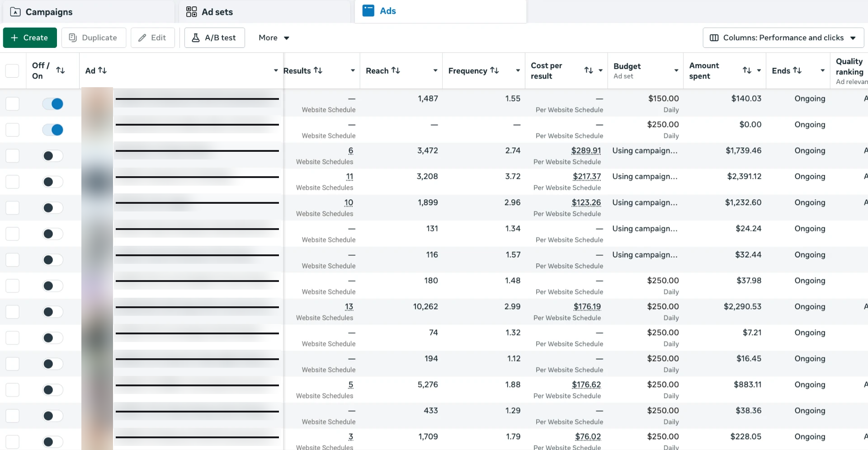This screenshot has width=868, height=450.
Task: Open Results column dropdown arrow
Action: click(353, 70)
